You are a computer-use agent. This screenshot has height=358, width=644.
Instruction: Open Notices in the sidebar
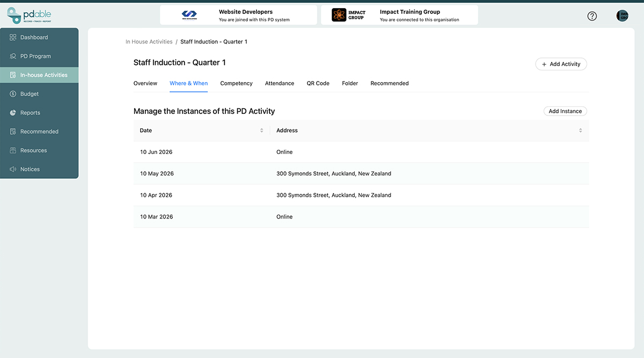pos(39,169)
